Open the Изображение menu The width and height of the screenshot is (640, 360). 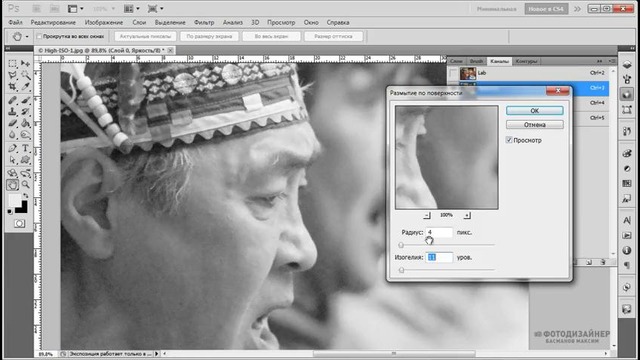tap(104, 22)
